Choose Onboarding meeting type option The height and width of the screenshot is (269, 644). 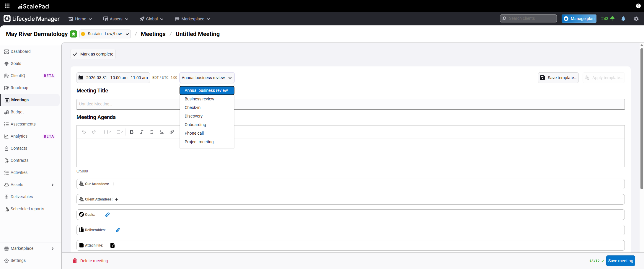pos(195,125)
